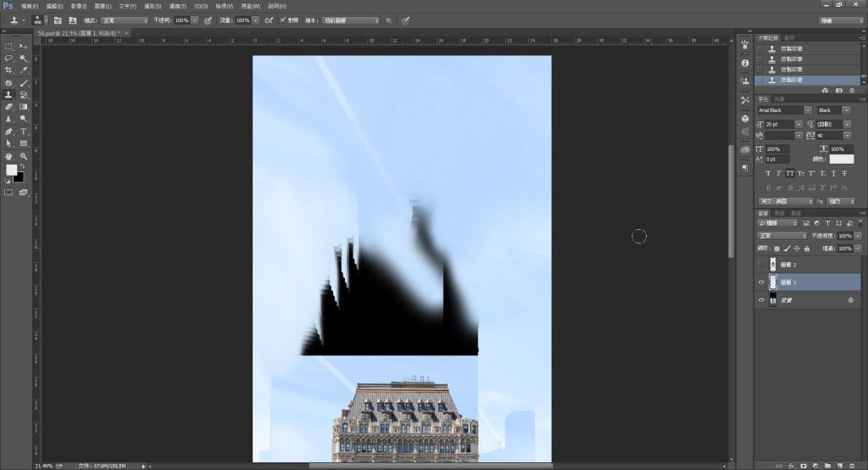Select the Pen tool
The width and height of the screenshot is (868, 470).
point(8,131)
